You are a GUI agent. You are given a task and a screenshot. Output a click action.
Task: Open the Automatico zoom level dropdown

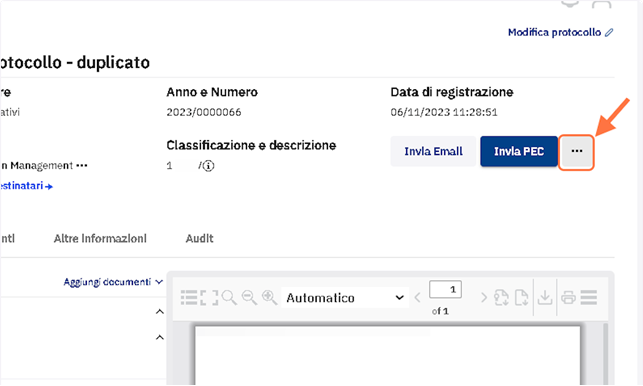pos(345,297)
